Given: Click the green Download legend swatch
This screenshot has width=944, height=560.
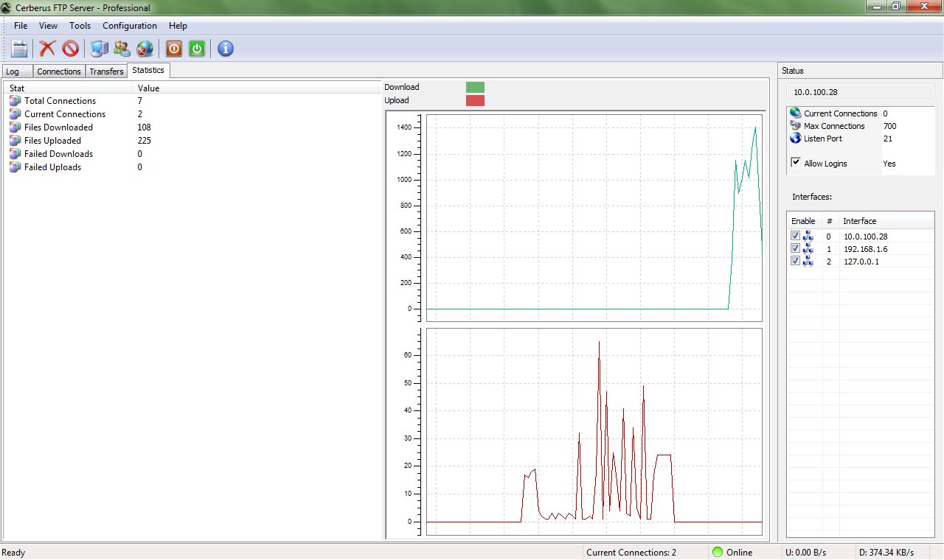Looking at the screenshot, I should click(475, 87).
